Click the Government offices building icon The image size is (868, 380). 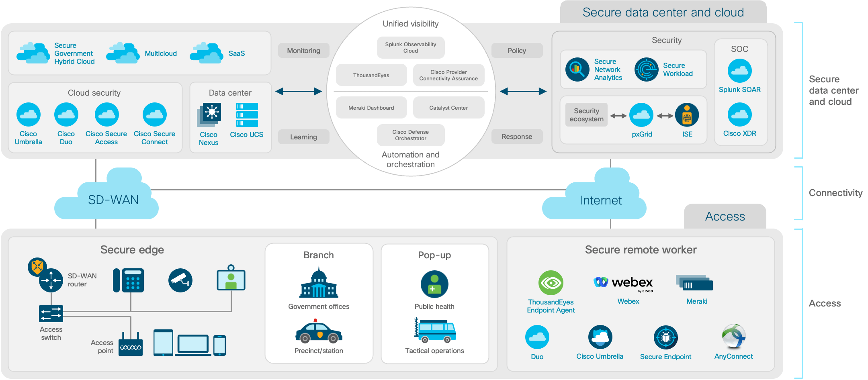(x=319, y=282)
